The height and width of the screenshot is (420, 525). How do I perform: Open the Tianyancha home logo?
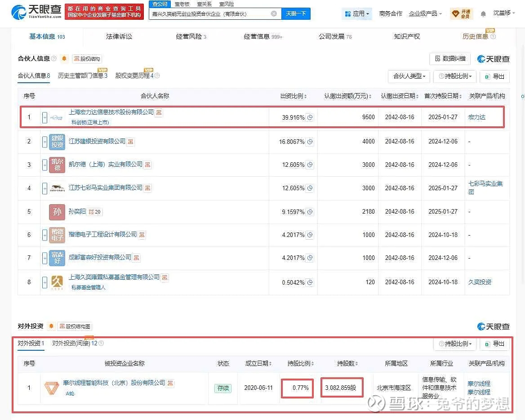click(36, 12)
